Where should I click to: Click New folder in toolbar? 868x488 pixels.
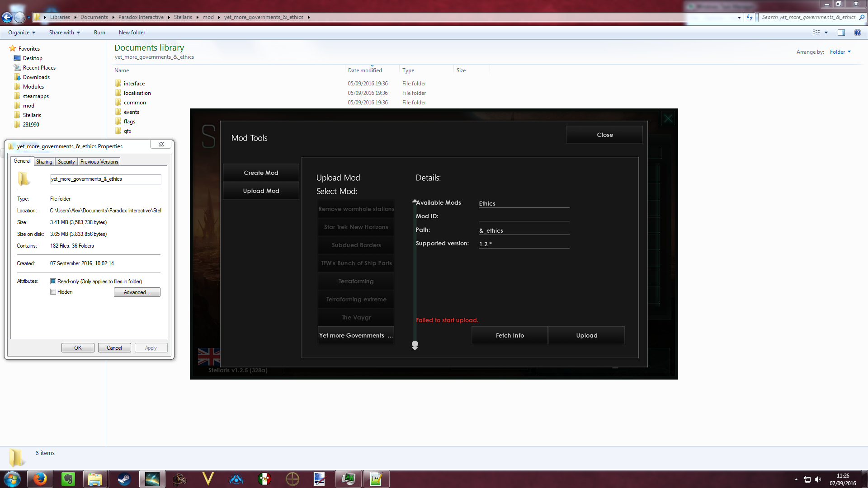[x=132, y=33]
